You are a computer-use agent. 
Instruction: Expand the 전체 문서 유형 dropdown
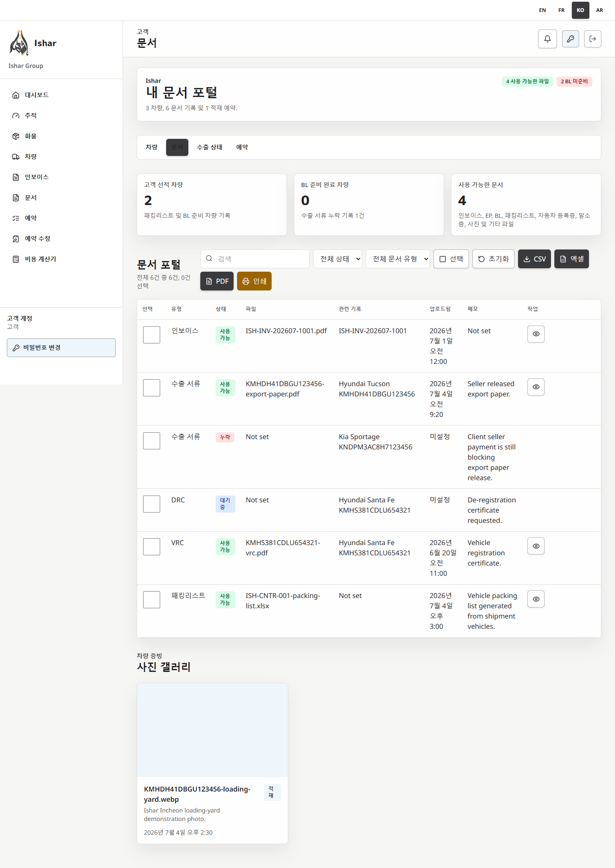[398, 259]
